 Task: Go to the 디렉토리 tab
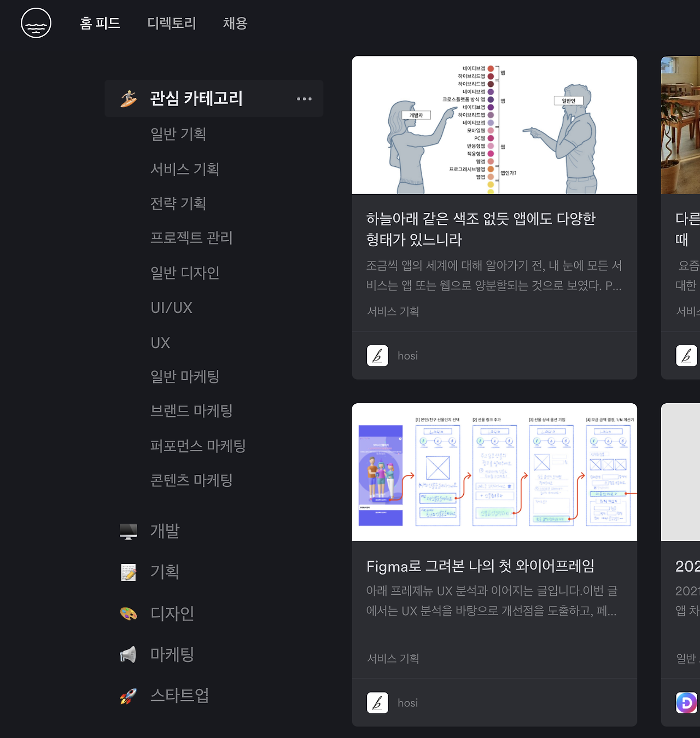click(172, 23)
